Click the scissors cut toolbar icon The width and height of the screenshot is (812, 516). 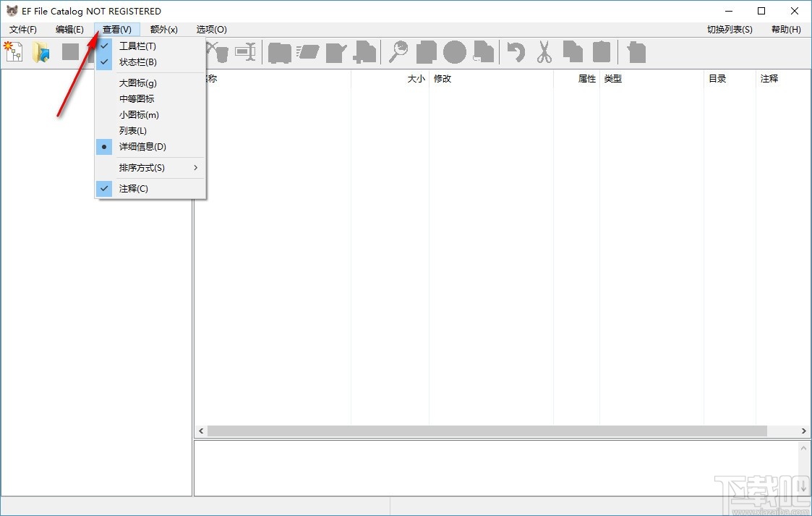[544, 51]
